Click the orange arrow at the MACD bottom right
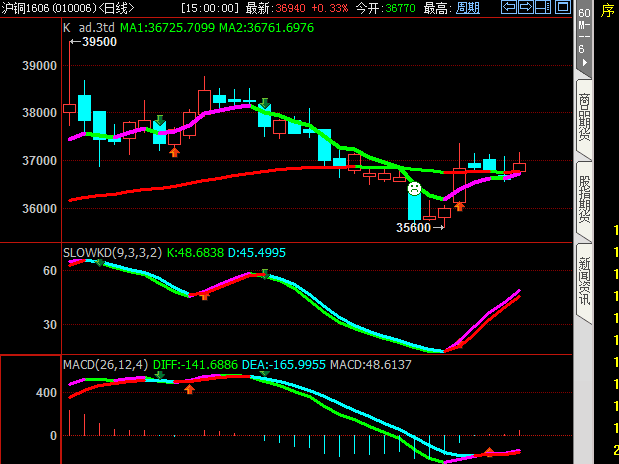The height and width of the screenshot is (464, 619). 489,452
